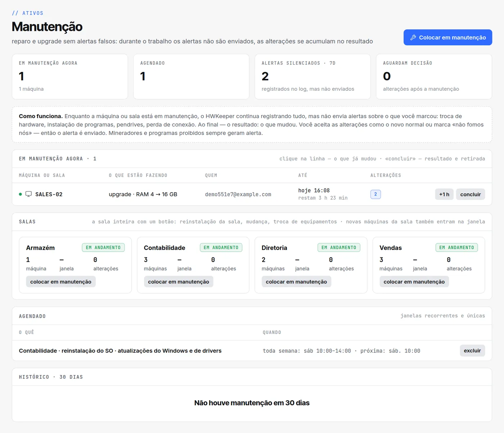The image size is (504, 433).
Task: Put Armazém room in maintenance
Action: click(61, 281)
